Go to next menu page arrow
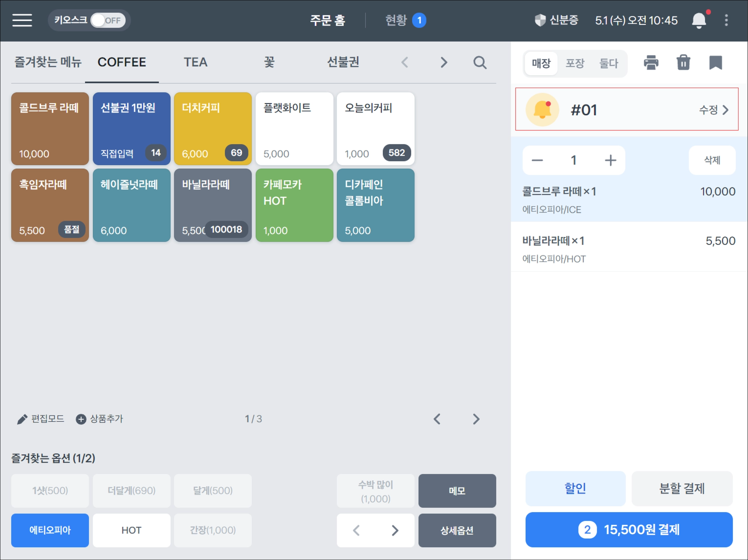 (476, 419)
